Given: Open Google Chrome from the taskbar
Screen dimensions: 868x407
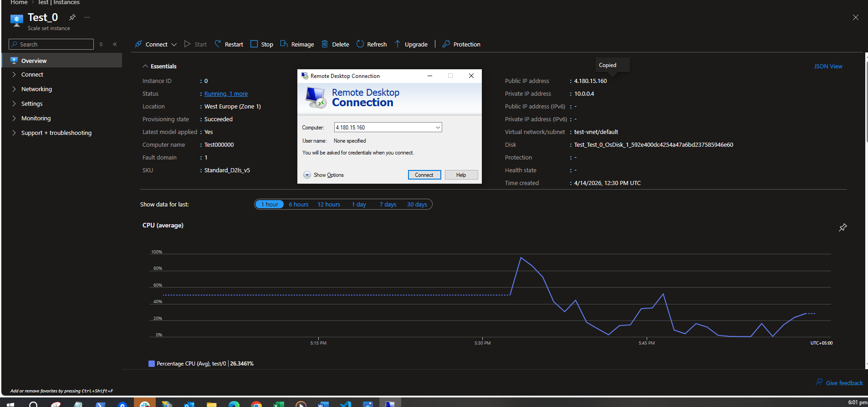Looking at the screenshot, I should pos(256,404).
